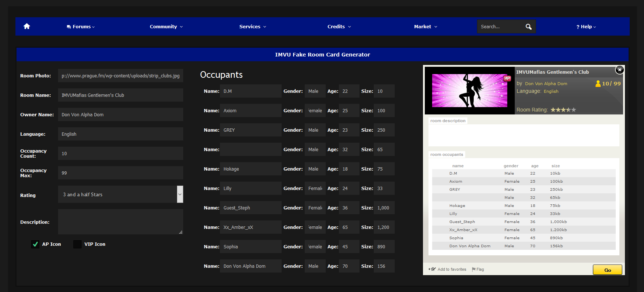644x292 pixels.
Task: Click the Age field with 22
Action: tap(349, 91)
